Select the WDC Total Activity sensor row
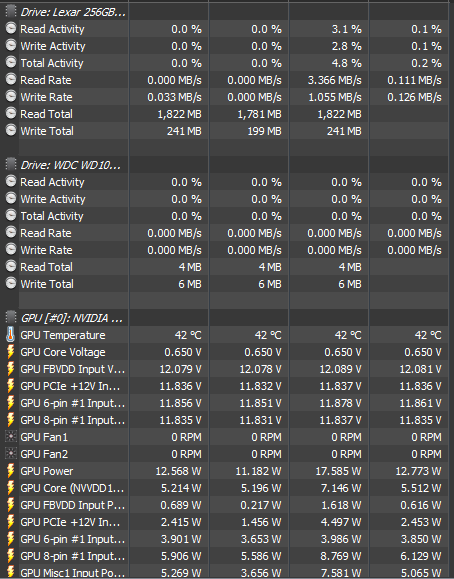454x579 pixels. pos(226,216)
